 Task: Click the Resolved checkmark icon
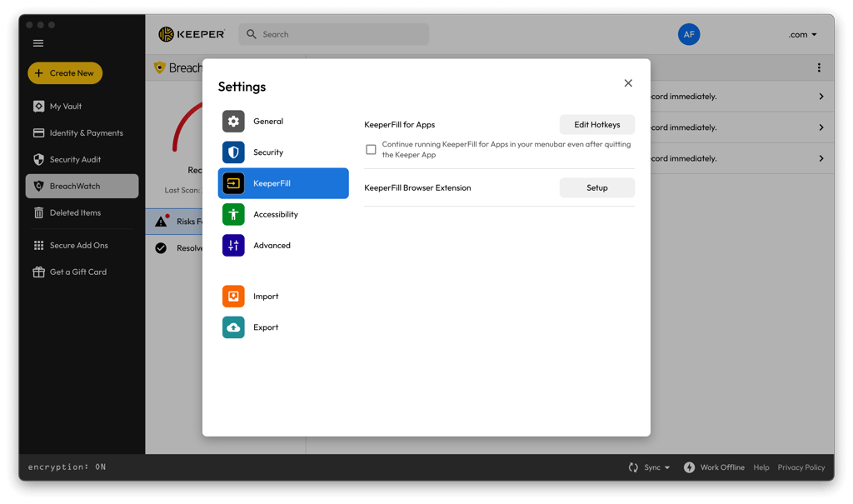(161, 248)
